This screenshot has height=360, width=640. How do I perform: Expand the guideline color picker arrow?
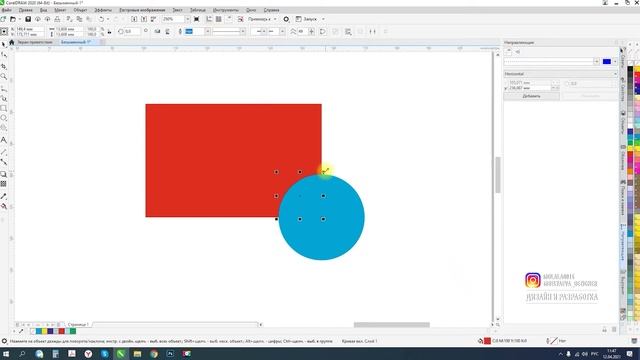615,62
